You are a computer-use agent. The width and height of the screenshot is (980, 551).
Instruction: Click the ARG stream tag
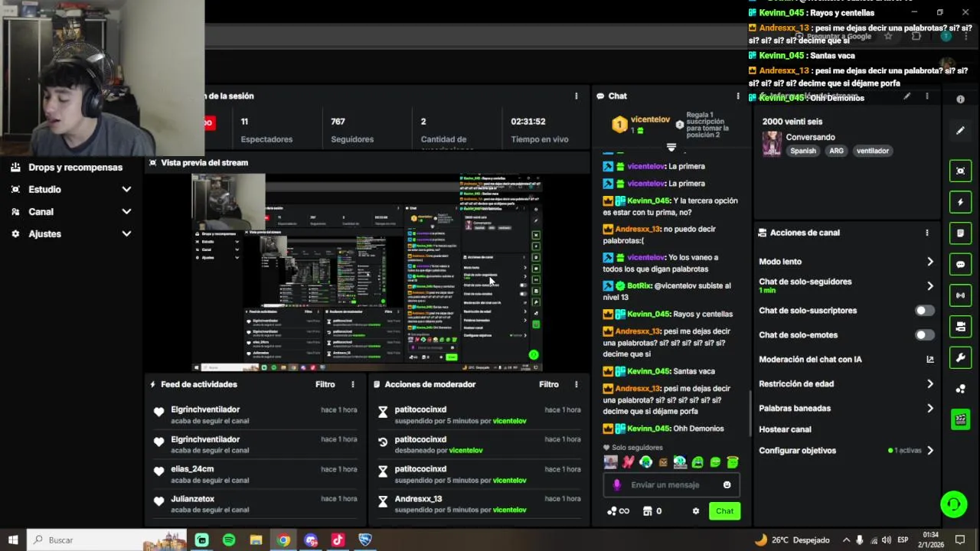tap(836, 151)
